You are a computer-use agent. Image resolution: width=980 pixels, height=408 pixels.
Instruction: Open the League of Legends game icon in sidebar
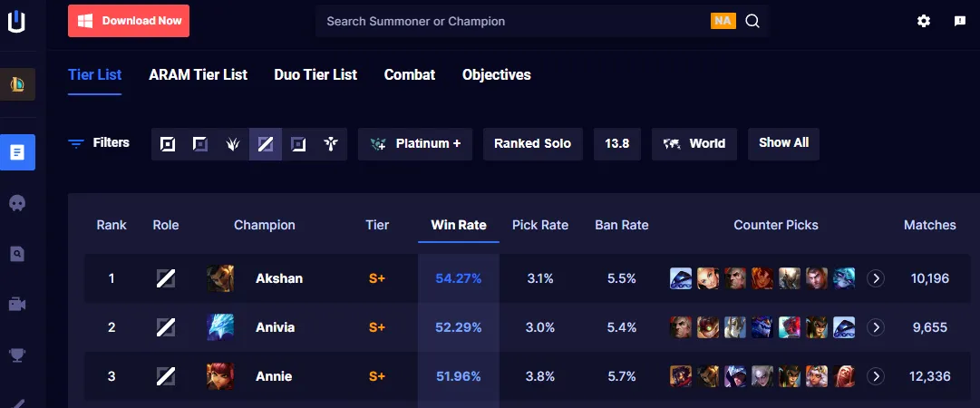17,84
